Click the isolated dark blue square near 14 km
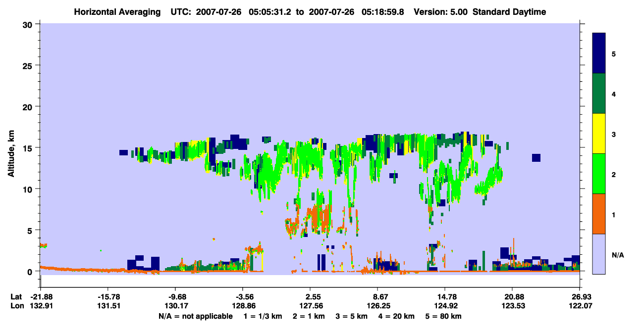644x330 pixels. point(536,158)
